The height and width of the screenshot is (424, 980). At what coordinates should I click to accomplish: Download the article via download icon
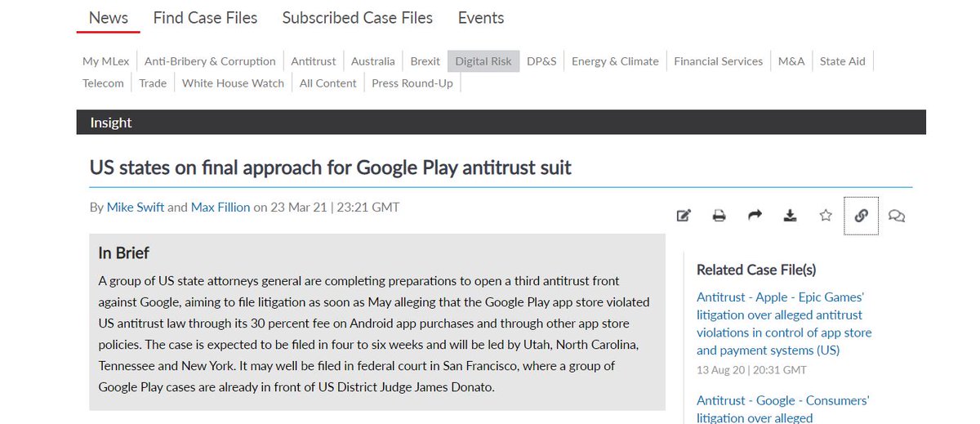pyautogui.click(x=790, y=216)
